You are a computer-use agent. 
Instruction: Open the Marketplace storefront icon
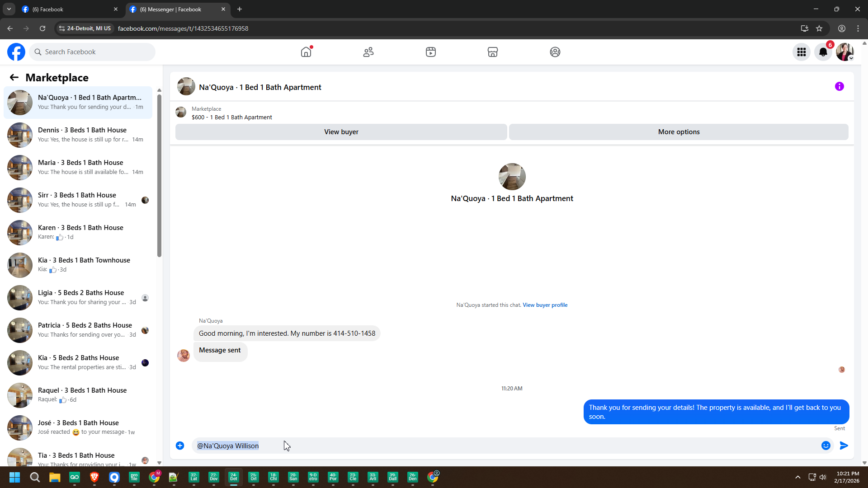[493, 52]
